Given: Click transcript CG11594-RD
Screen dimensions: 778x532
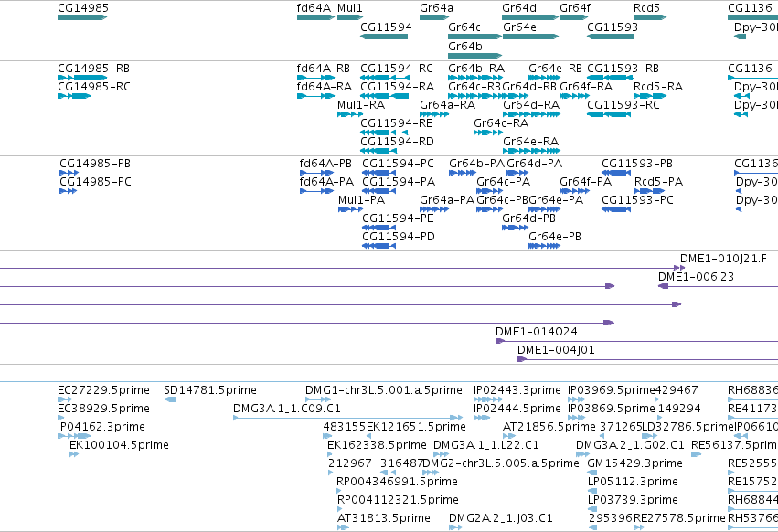Looking at the screenshot, I should [378, 151].
